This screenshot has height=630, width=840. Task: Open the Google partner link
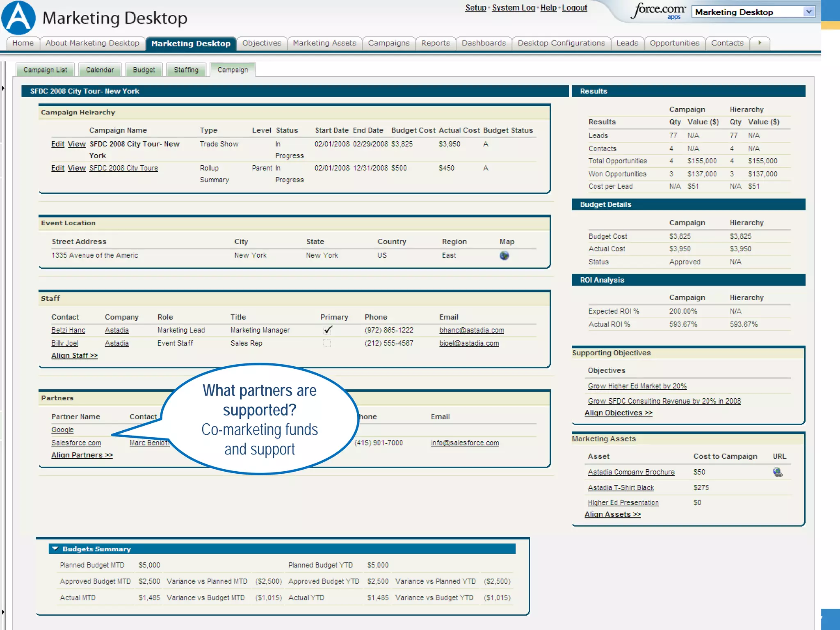coord(62,430)
